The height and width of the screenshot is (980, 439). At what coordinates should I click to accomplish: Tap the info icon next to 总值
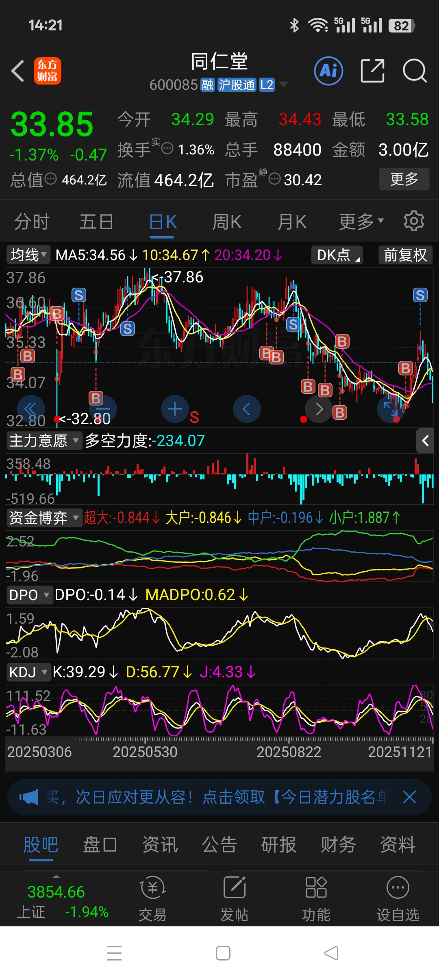pos(50,179)
